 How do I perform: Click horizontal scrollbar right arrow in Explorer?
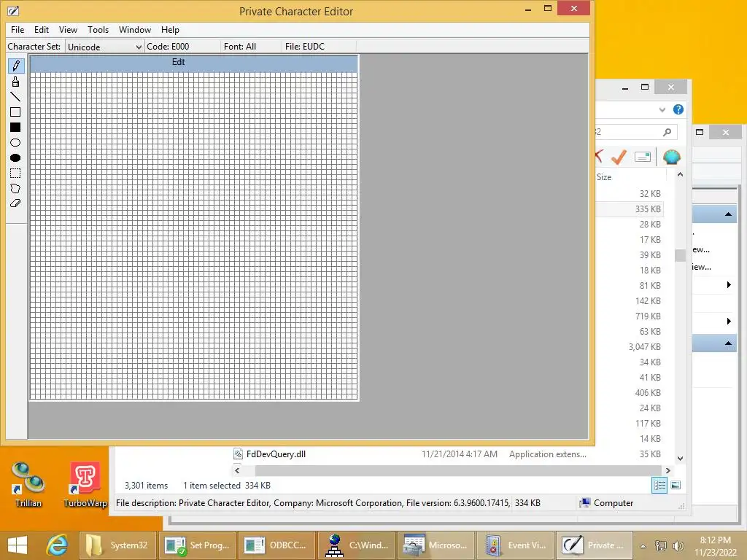[668, 470]
